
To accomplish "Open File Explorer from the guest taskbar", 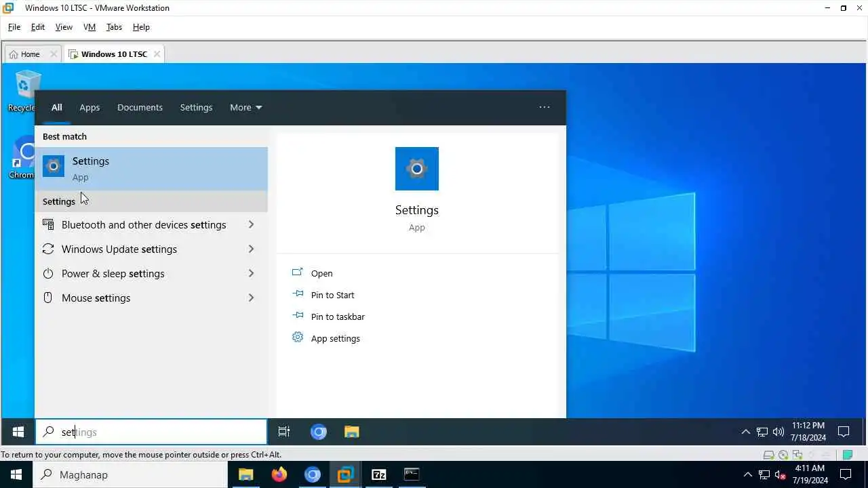I will tap(351, 432).
